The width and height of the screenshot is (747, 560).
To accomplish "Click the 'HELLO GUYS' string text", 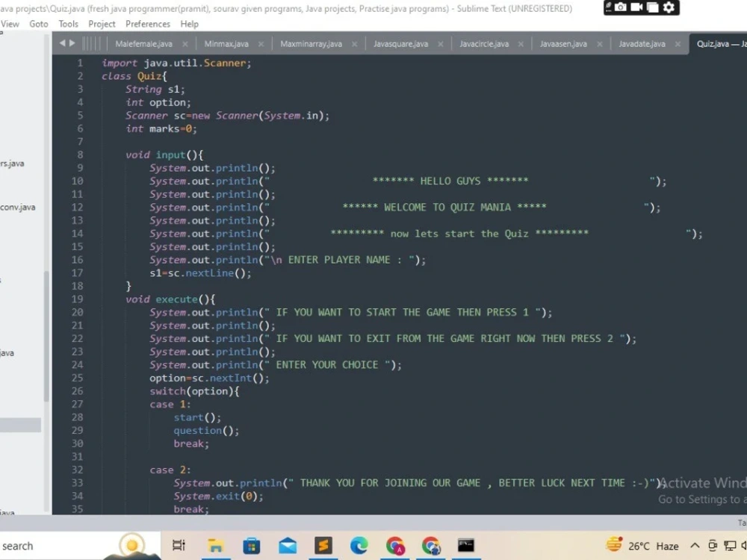I will [x=450, y=181].
